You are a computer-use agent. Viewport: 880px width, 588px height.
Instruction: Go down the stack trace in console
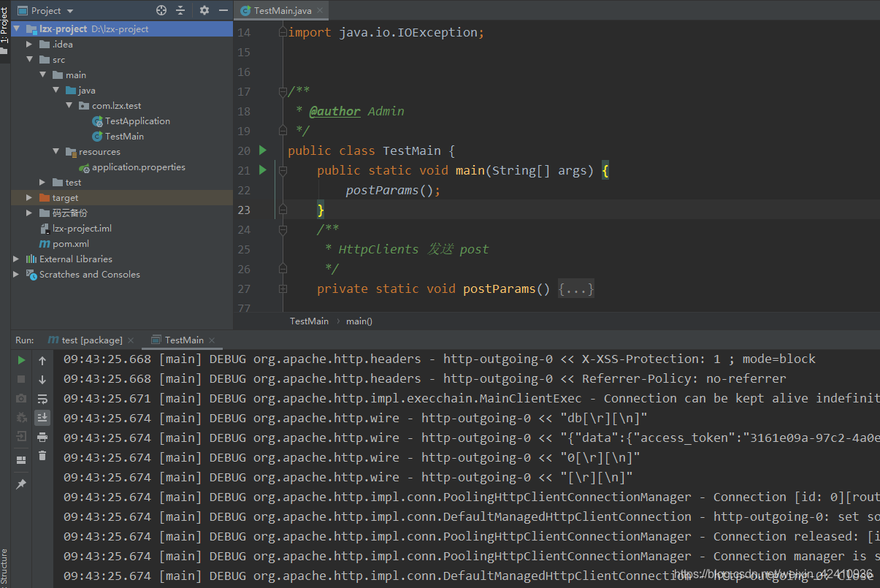click(42, 379)
